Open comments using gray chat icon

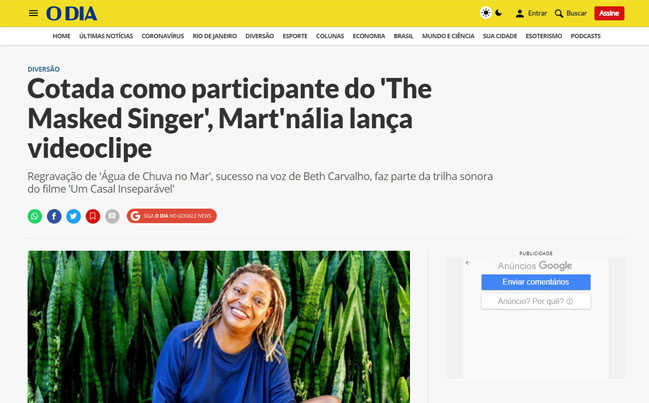click(112, 216)
